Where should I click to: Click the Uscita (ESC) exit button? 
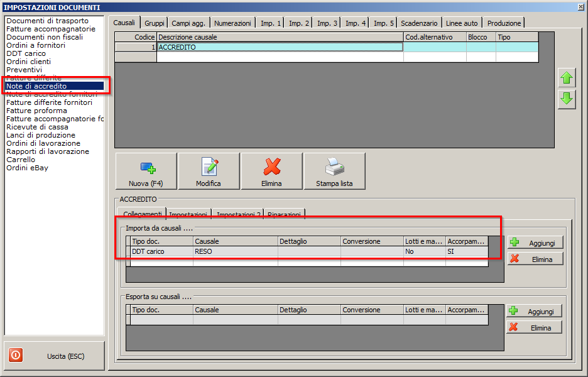(x=55, y=356)
